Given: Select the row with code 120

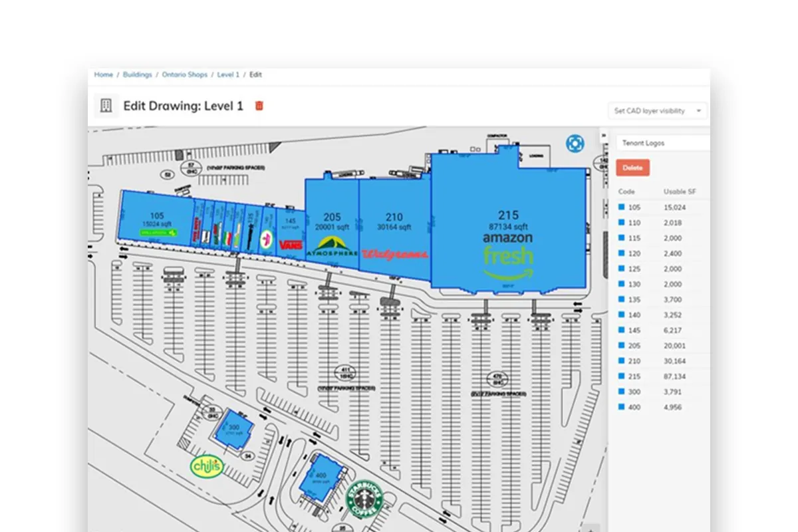Looking at the screenshot, I should pos(663,253).
